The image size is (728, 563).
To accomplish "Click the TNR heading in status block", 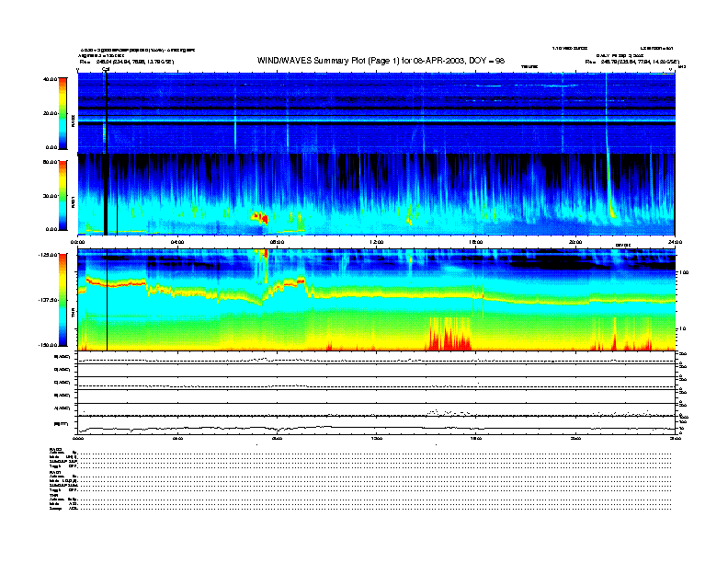I will point(53,495).
